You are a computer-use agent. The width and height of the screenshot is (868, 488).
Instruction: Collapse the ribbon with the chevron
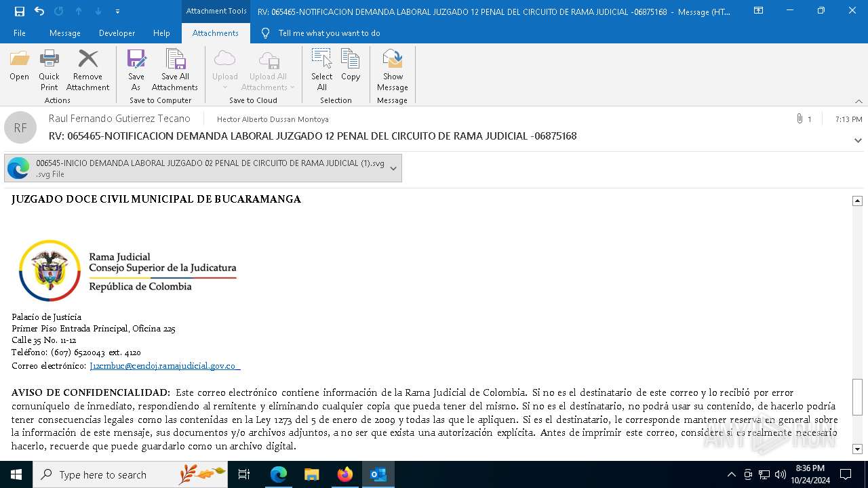[x=859, y=101]
